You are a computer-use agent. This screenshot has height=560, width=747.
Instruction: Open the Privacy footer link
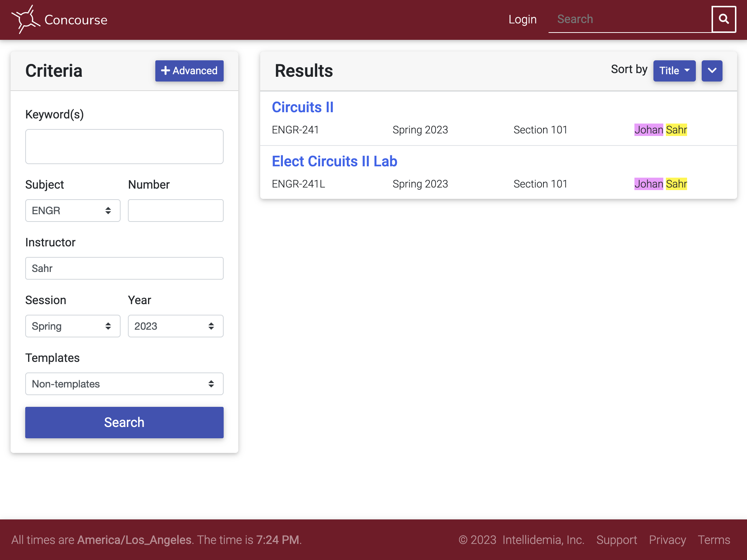click(667, 540)
